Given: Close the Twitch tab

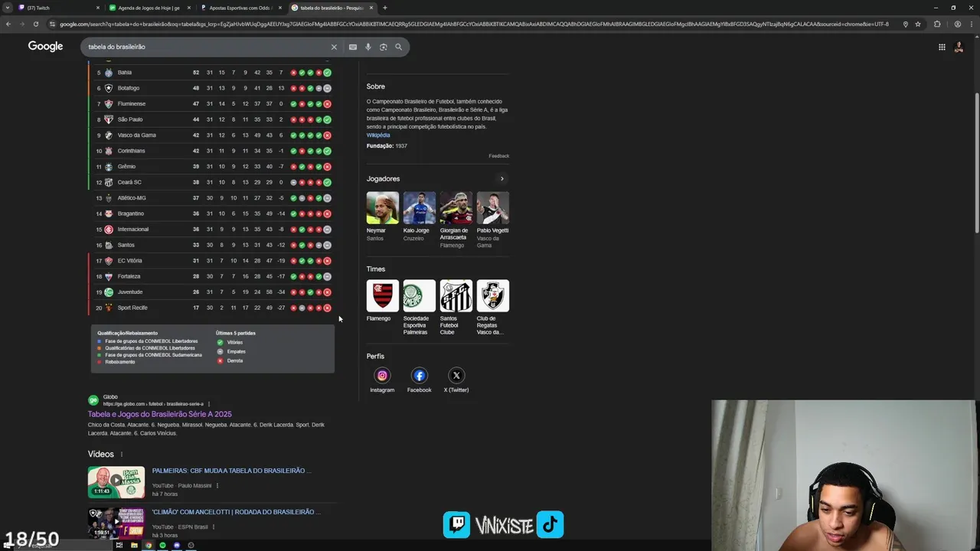Looking at the screenshot, I should click(98, 8).
